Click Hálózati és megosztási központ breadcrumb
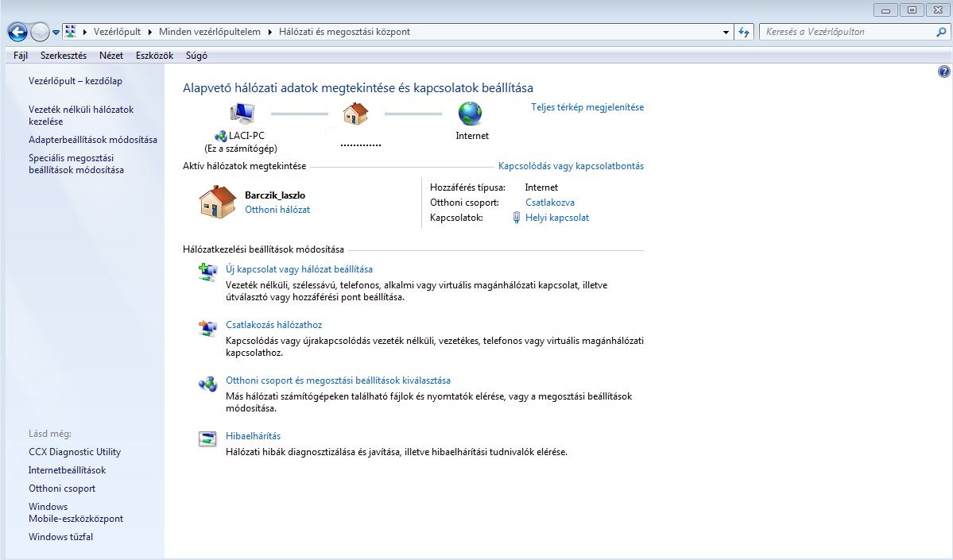 coord(345,32)
